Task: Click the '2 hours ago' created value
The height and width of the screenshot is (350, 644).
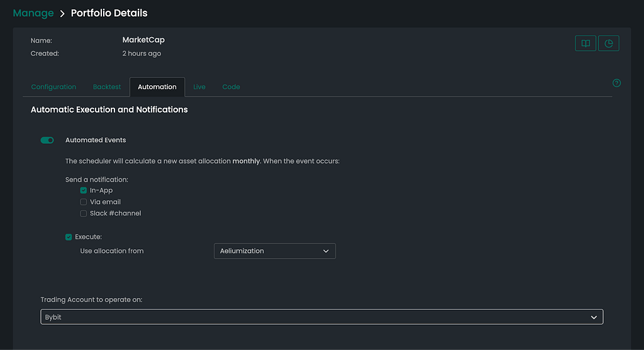Action: click(142, 53)
